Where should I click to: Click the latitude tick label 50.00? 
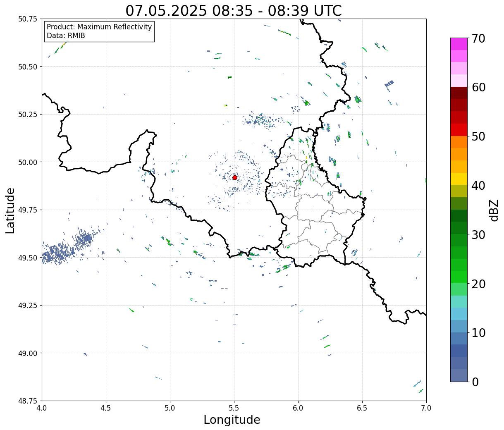(28, 162)
